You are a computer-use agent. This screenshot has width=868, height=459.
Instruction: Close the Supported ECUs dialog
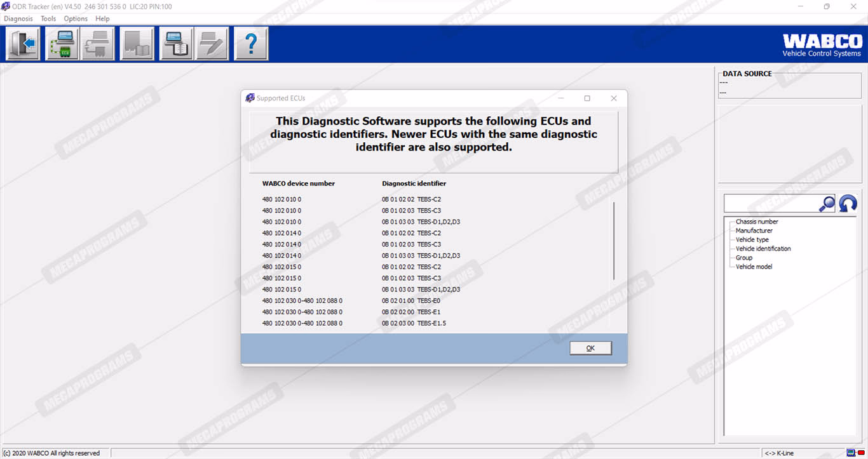613,98
